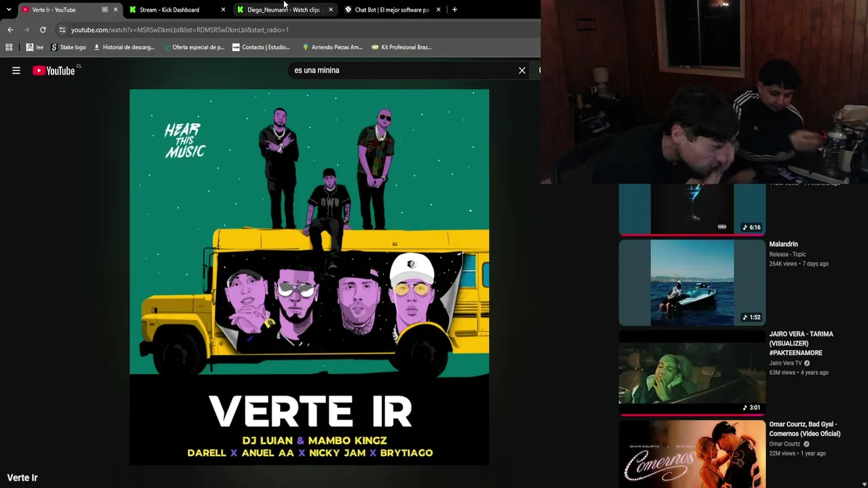The image size is (868, 488).
Task: Open the apps grid in the bookmarks bar
Action: [9, 47]
